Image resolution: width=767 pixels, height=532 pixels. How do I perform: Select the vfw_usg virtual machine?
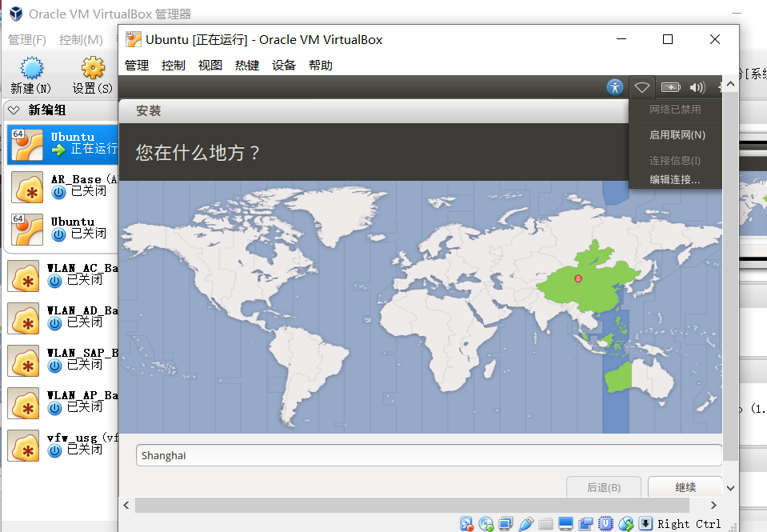tap(62, 445)
